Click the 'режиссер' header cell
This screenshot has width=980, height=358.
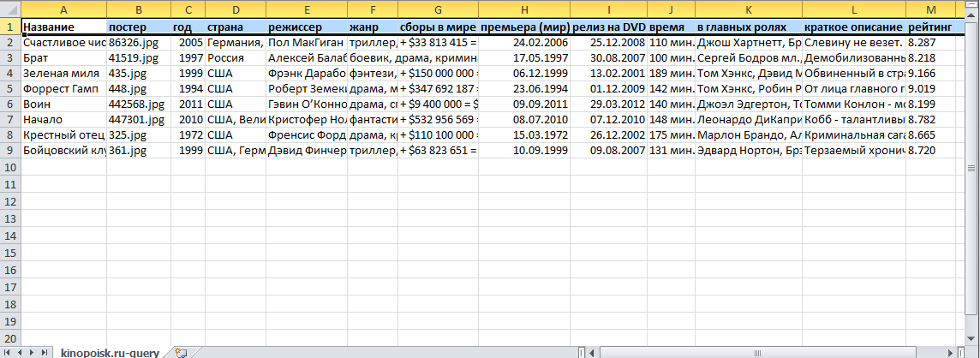click(307, 27)
